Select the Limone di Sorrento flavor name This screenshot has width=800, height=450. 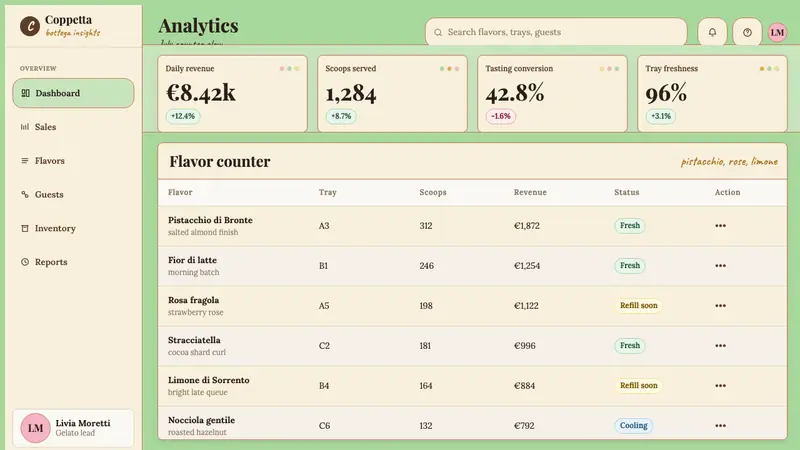(x=209, y=380)
